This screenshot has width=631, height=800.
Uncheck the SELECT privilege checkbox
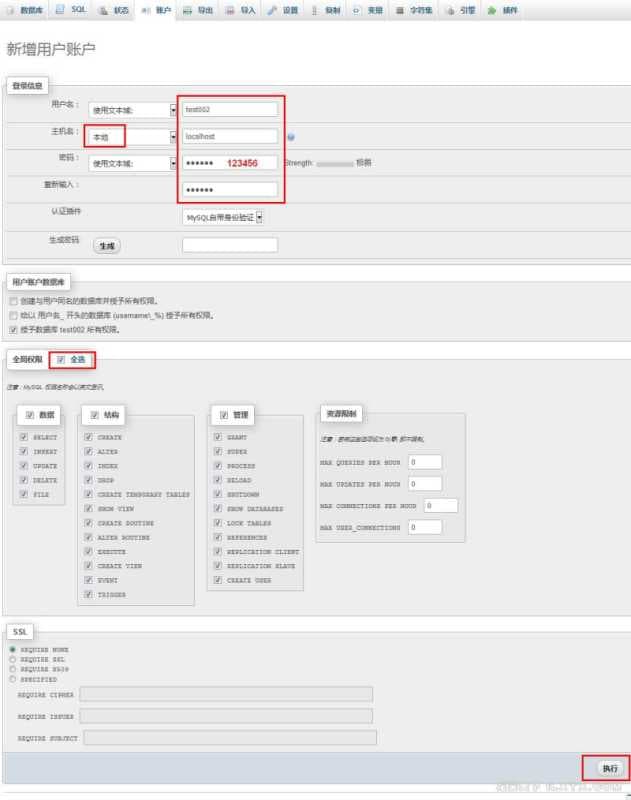pos(24,438)
